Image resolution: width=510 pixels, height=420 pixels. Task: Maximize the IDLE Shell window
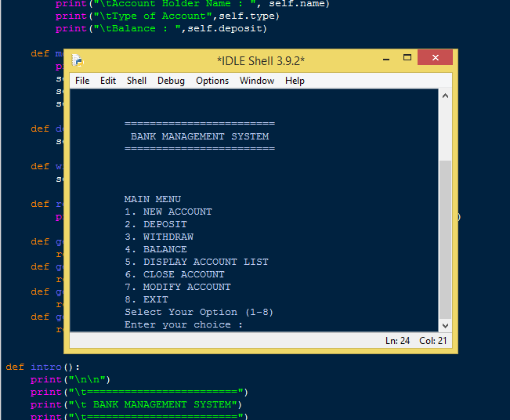[x=407, y=57]
